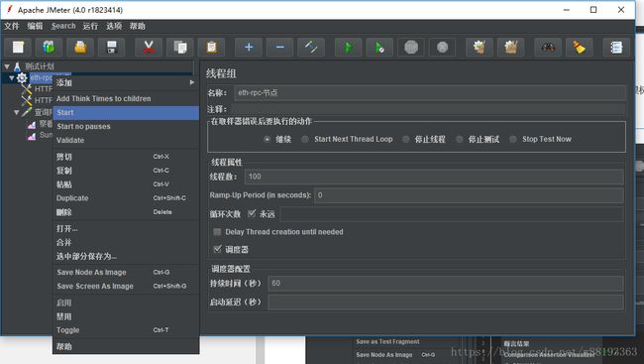Click the Search binoculars toolbar icon
This screenshot has height=364, width=644.
point(548,48)
